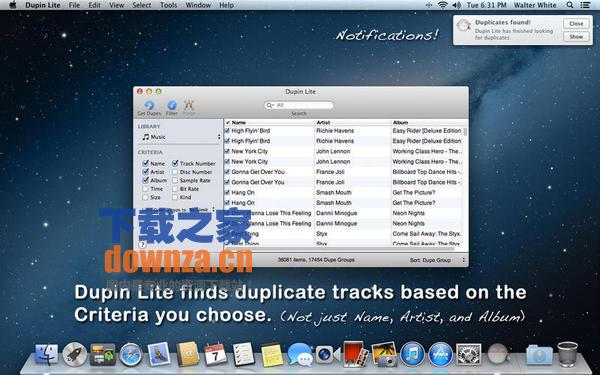Image resolution: width=600 pixels, height=375 pixels.
Task: Click volume speaker icon in menu bar
Action: point(456,5)
